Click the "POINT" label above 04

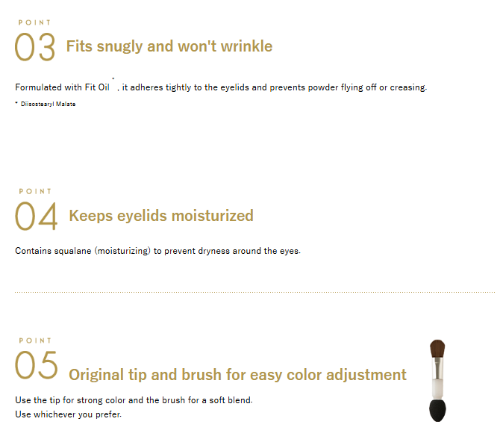pyautogui.click(x=36, y=192)
